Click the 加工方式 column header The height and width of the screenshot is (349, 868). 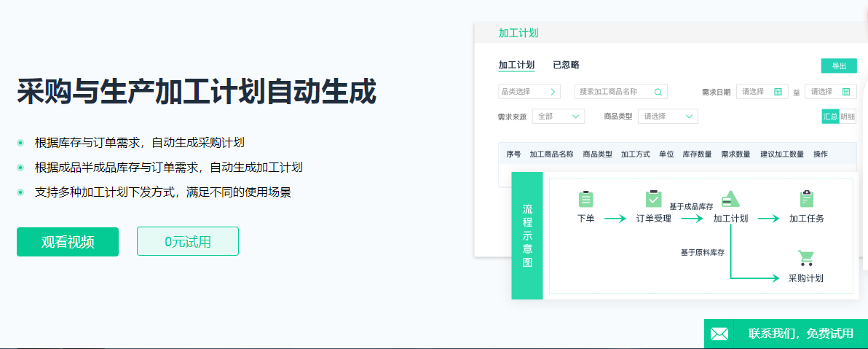click(636, 154)
